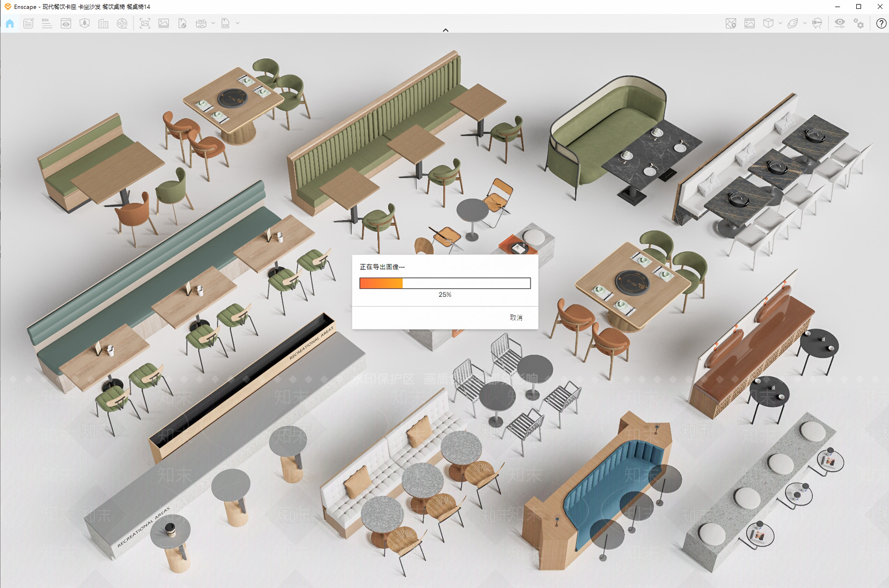Click the Enscape window title text

(x=82, y=7)
